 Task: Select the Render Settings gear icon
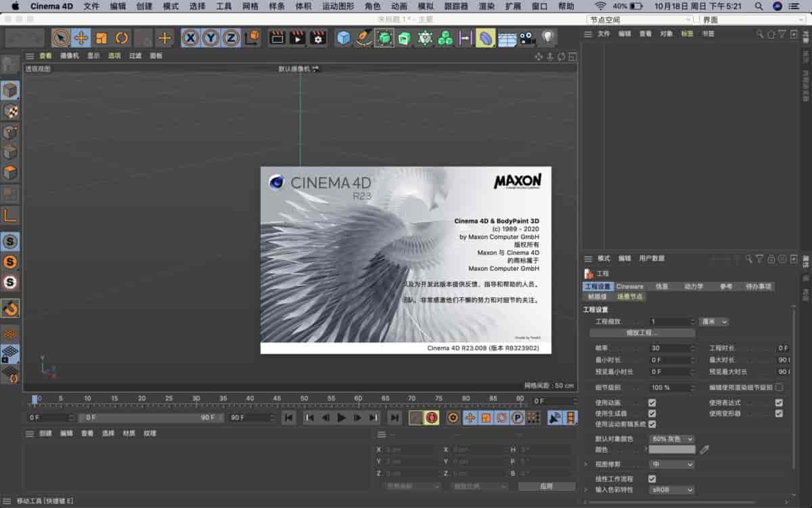point(318,38)
